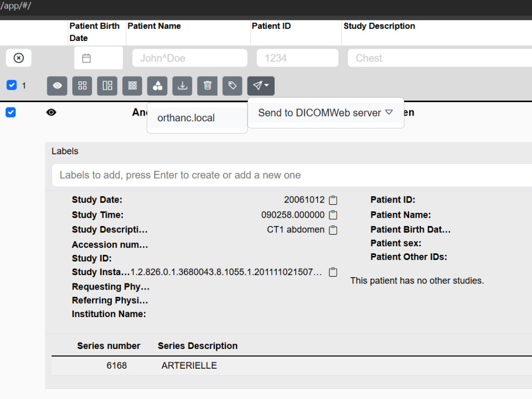Click the Study ID label
Viewport: 532px width, 399px height.
coord(92,259)
